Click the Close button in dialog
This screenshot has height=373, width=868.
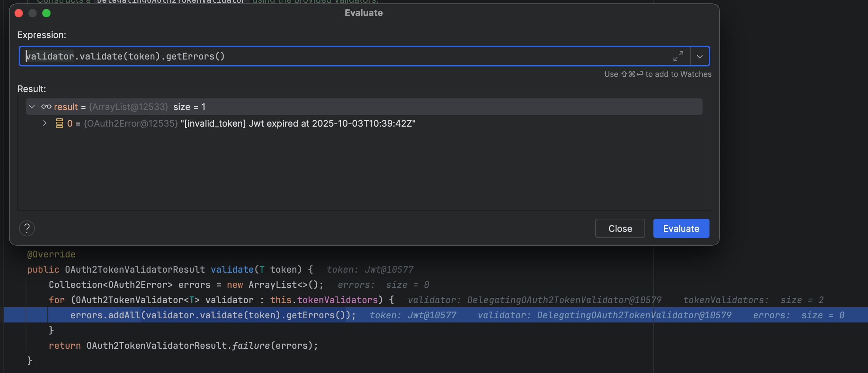point(620,228)
